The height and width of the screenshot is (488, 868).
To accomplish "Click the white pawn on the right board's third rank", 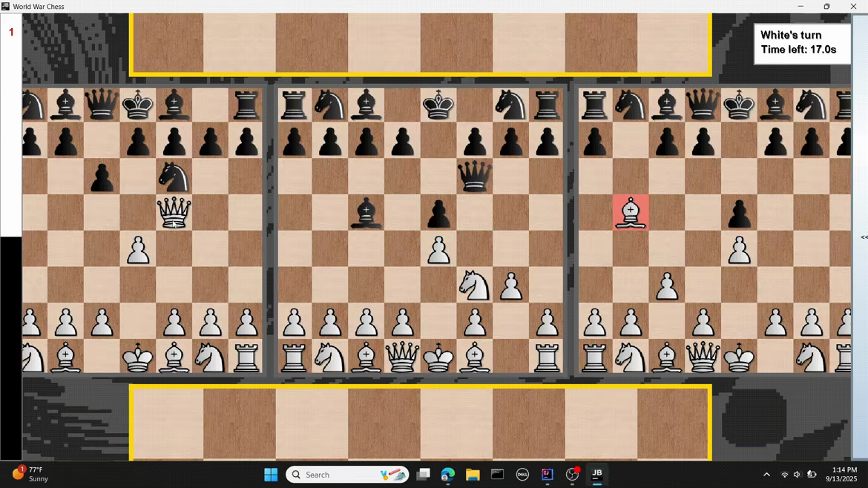I will [667, 286].
